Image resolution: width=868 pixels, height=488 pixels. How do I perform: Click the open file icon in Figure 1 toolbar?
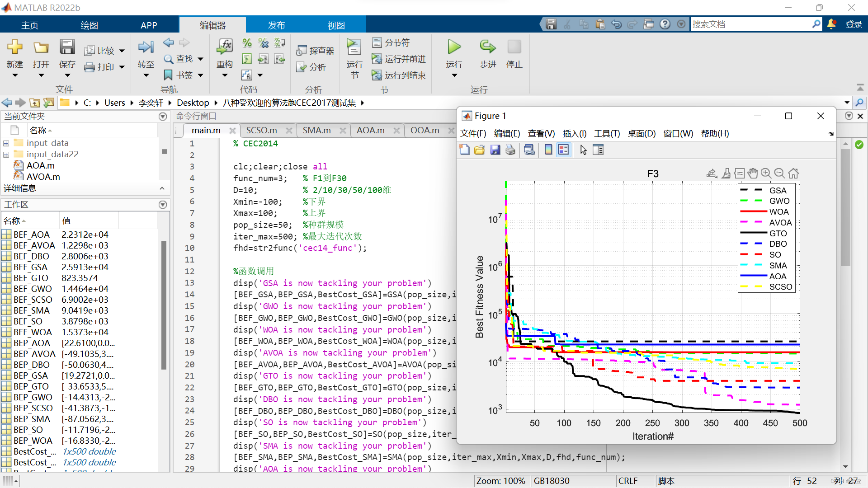pos(479,150)
